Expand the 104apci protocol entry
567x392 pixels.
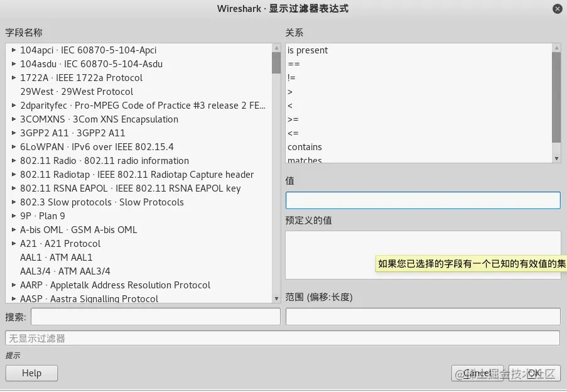[14, 50]
